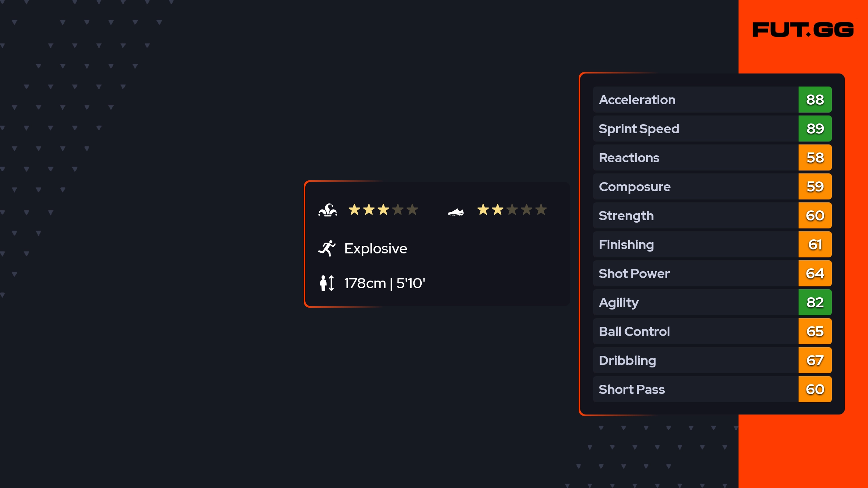Click the player height icon

[327, 283]
